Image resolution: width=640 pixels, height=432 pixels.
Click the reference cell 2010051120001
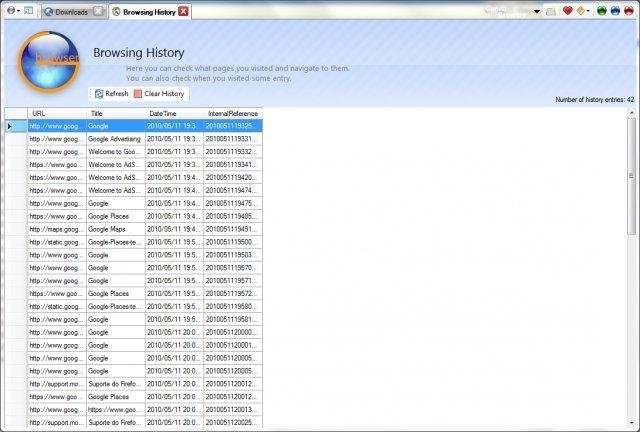tap(233, 345)
